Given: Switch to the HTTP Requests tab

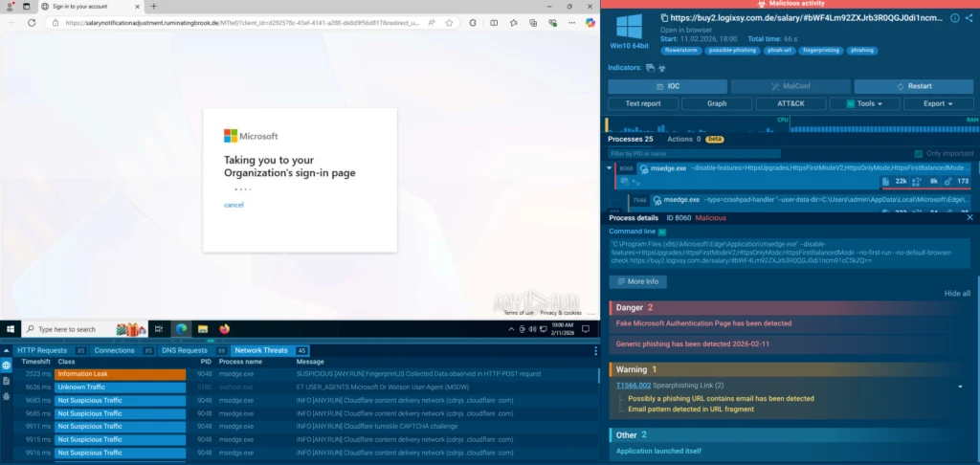Looking at the screenshot, I should (x=42, y=350).
